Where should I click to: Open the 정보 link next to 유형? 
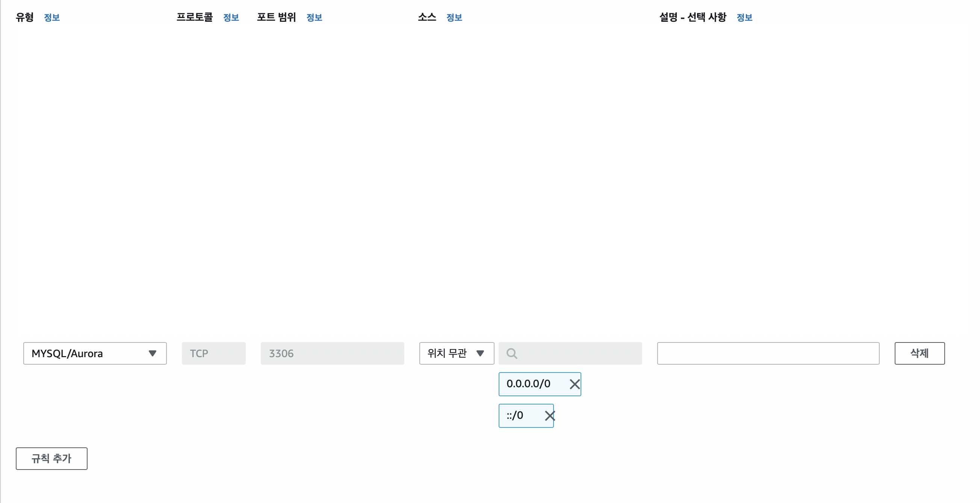click(52, 18)
